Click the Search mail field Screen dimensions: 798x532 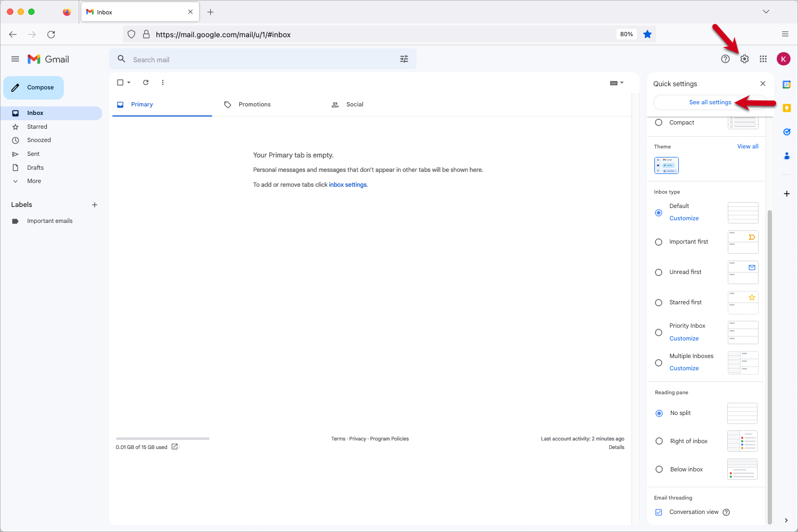click(263, 59)
